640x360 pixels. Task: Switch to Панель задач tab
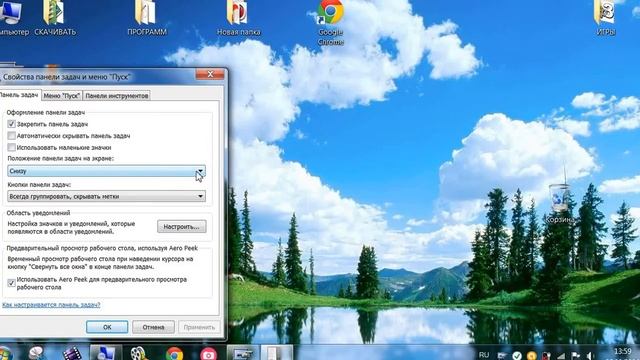(x=19, y=95)
